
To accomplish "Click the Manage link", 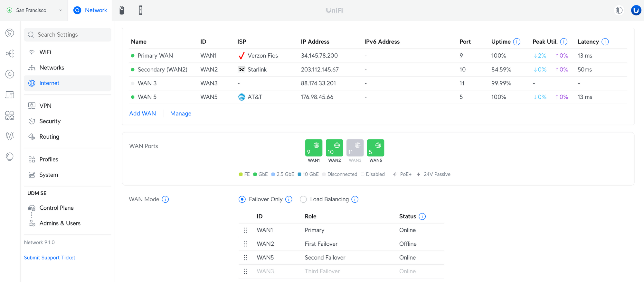I will (181, 114).
